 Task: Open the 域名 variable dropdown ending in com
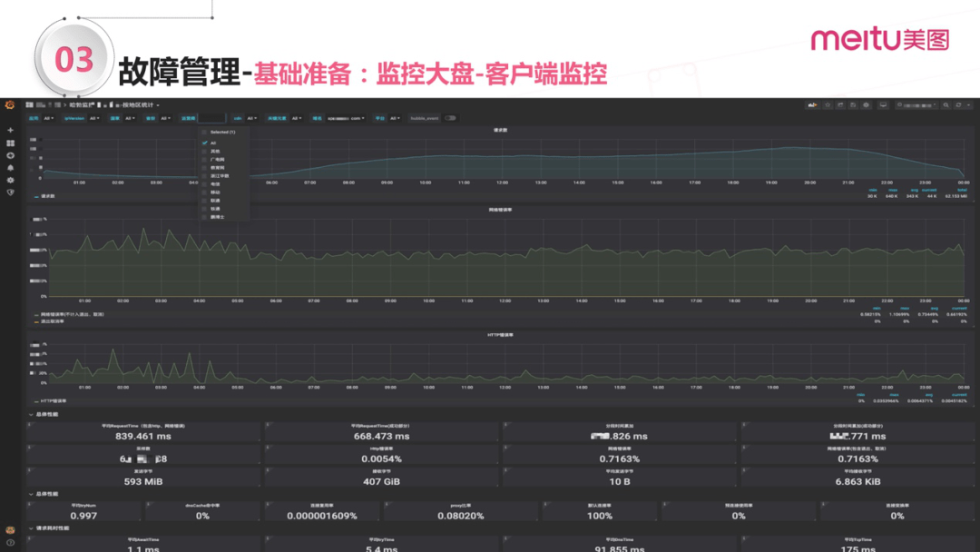(x=346, y=118)
